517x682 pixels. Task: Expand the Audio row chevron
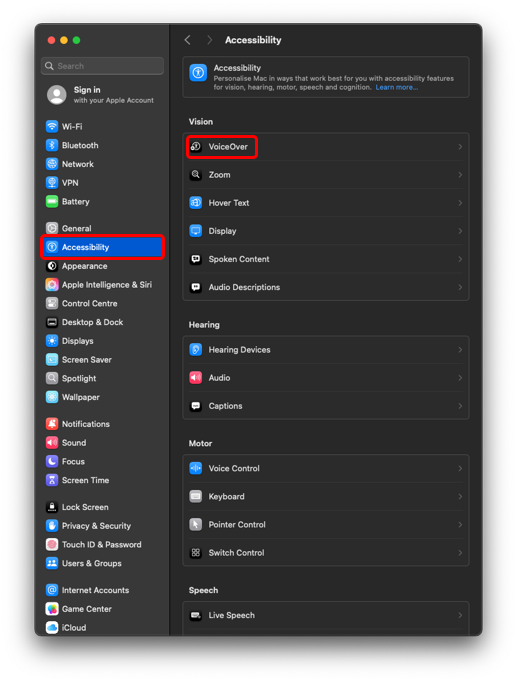coord(460,378)
